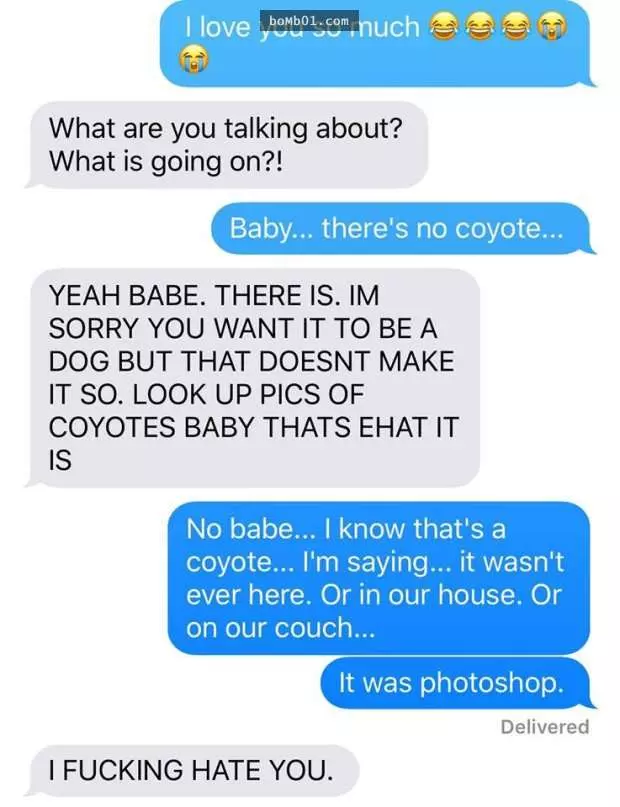Click the 'LOOK UP PICS OF' text line

[206, 394]
